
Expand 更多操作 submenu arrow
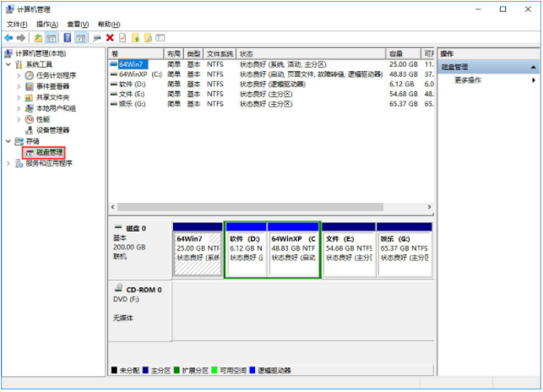[534, 80]
